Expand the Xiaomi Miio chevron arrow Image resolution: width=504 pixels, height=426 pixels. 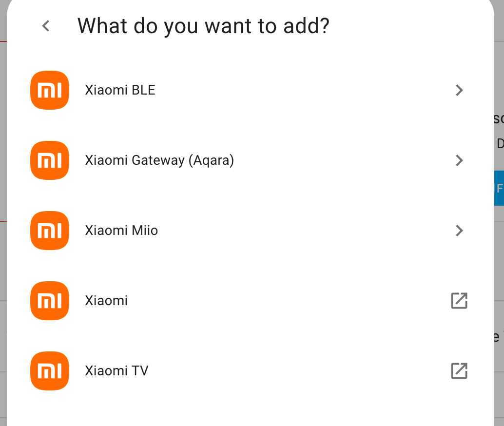click(x=459, y=231)
